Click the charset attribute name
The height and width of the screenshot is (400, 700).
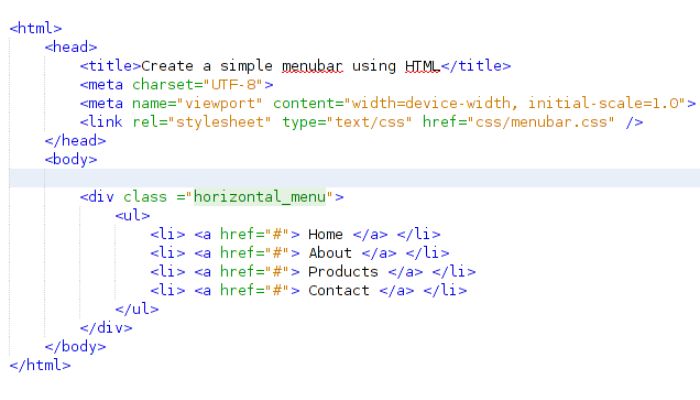[163, 84]
